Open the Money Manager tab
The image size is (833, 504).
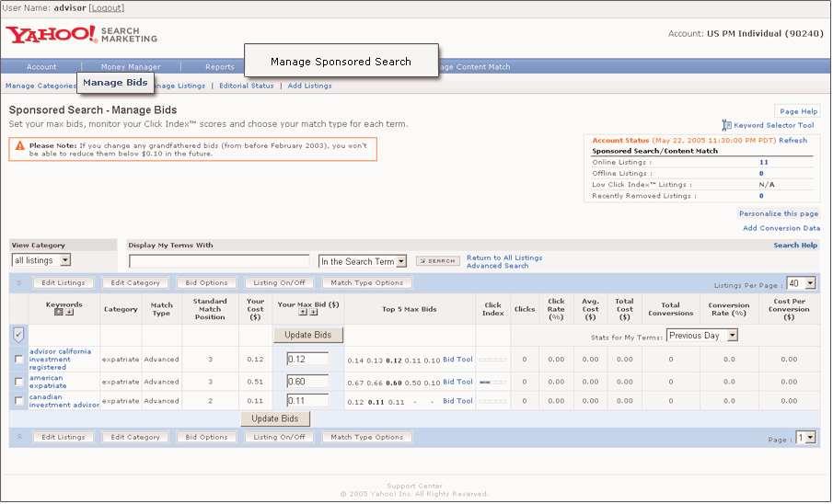[131, 66]
